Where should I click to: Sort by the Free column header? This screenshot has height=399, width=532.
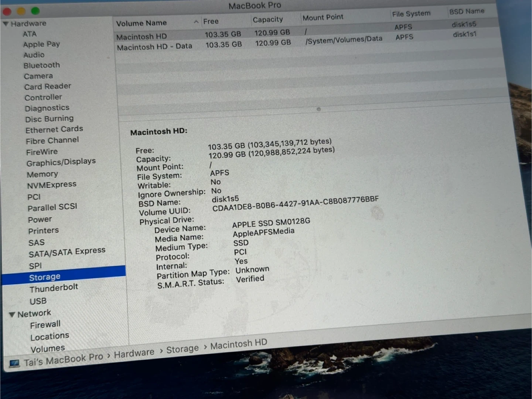[211, 21]
